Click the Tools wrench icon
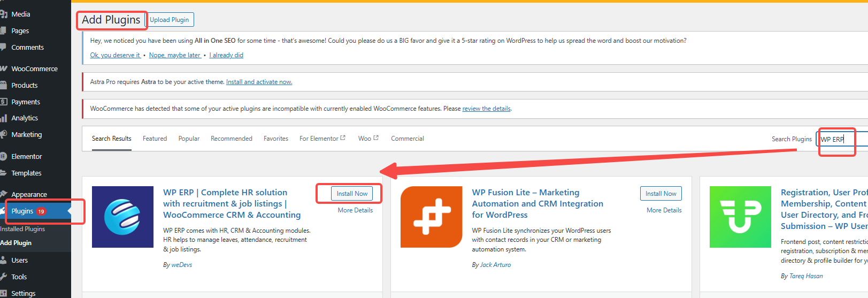The image size is (868, 298). (4, 277)
